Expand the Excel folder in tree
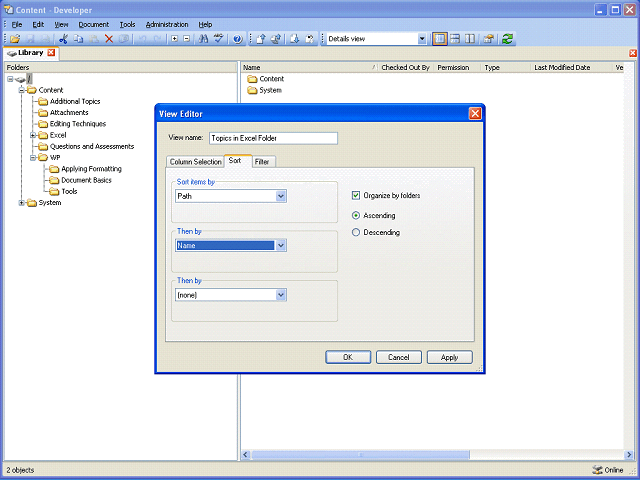 click(x=33, y=135)
